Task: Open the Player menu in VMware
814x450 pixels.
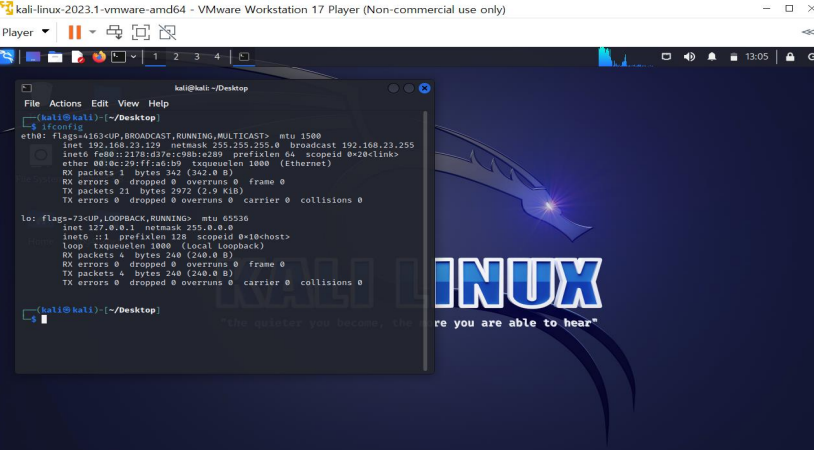Action: pos(25,32)
